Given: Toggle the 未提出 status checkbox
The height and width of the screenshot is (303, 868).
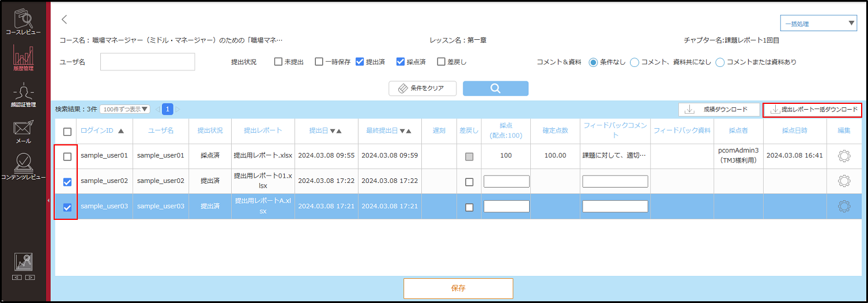Looking at the screenshot, I should coord(278,62).
